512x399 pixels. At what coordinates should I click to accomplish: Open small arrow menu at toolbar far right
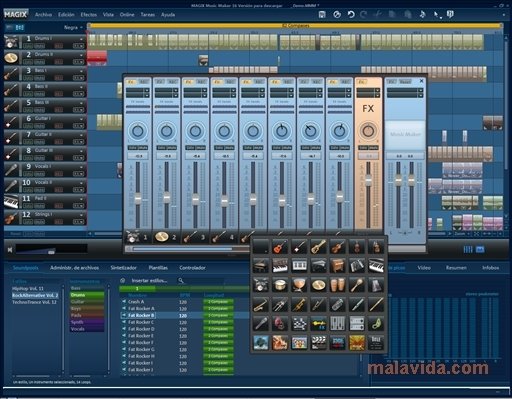[x=503, y=15]
